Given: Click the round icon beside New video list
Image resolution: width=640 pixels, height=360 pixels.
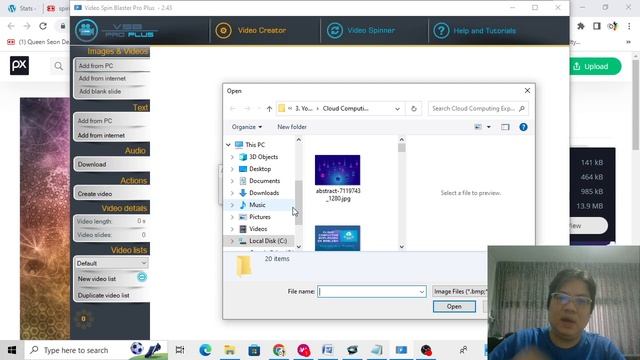Looking at the screenshot, I should [142, 277].
